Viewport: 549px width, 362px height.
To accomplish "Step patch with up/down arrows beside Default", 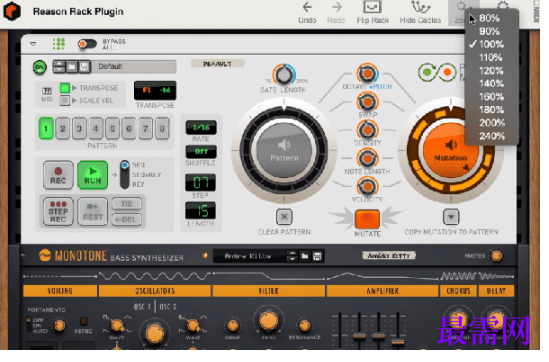I will point(59,67).
